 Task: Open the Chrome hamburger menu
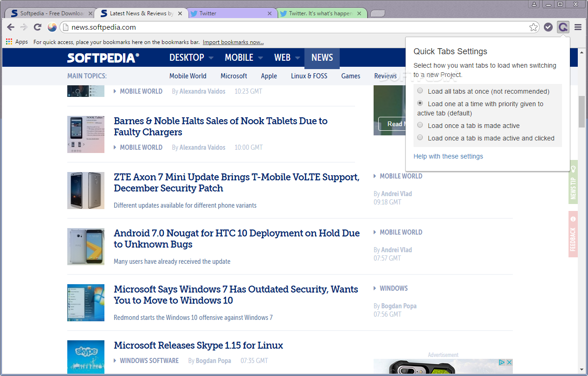(x=578, y=27)
